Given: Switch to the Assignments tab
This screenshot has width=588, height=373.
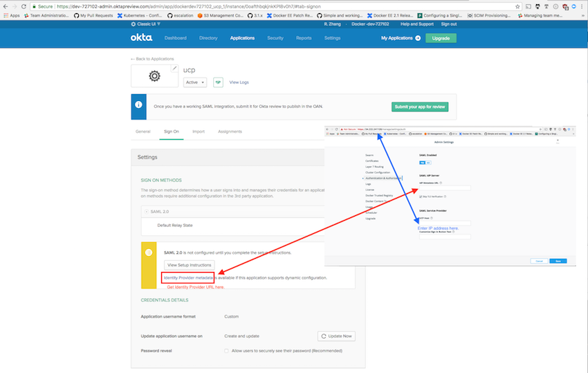Looking at the screenshot, I should pos(230,131).
